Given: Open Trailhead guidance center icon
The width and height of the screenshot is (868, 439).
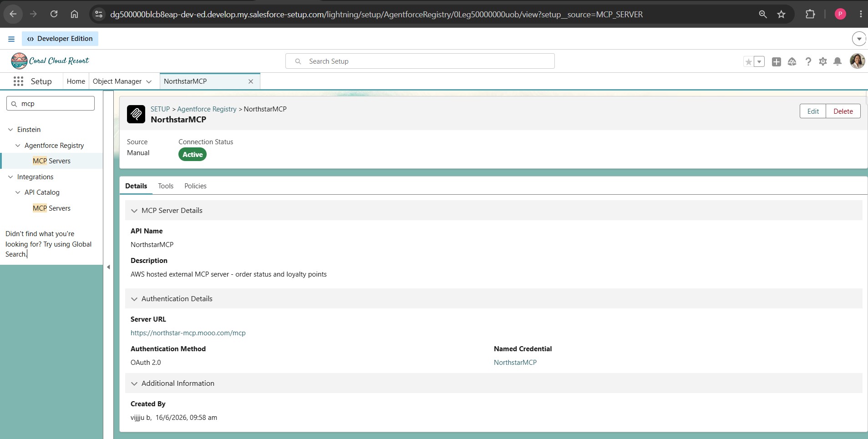Looking at the screenshot, I should coord(792,61).
